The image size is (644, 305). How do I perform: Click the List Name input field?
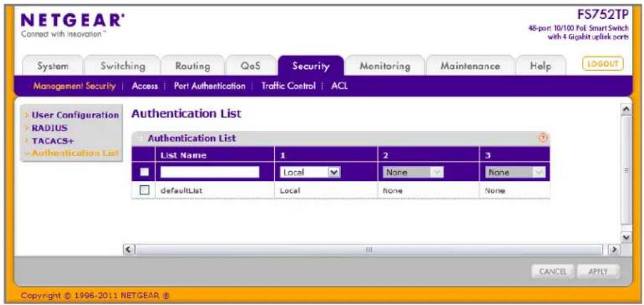pos(210,172)
